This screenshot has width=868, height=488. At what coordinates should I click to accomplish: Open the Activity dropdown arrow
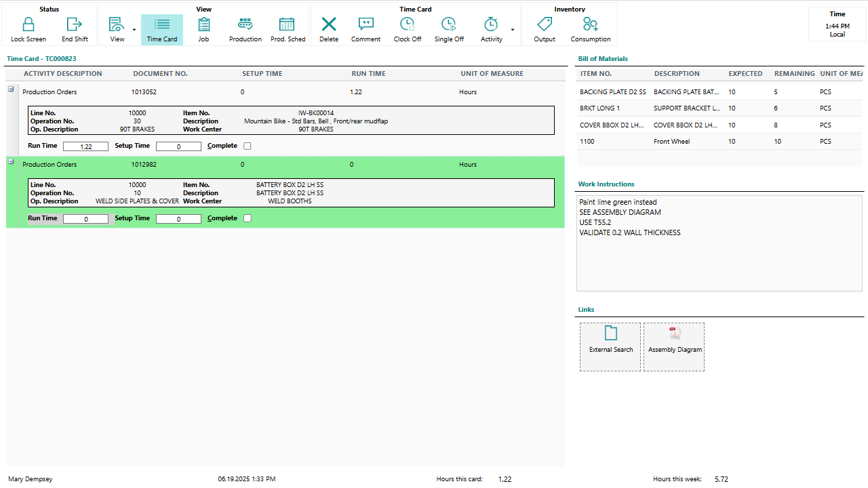(x=512, y=30)
